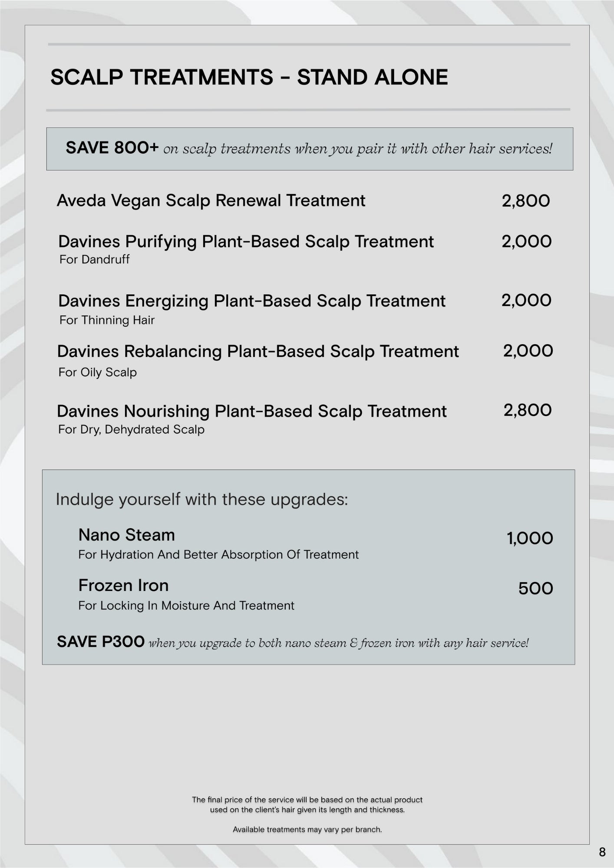Image resolution: width=614 pixels, height=868 pixels.
Task: Select Davines Energizing Plant-Based Scalp Treatment
Action: (252, 301)
